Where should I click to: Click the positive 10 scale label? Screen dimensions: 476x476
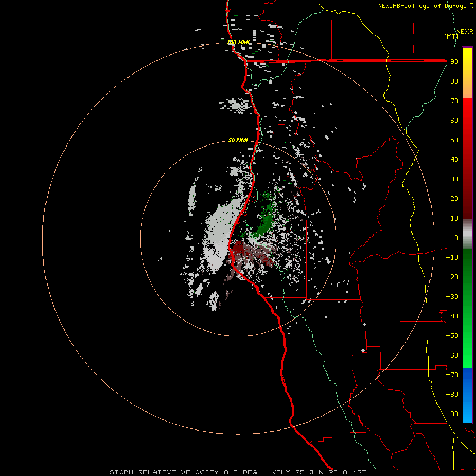pos(454,218)
